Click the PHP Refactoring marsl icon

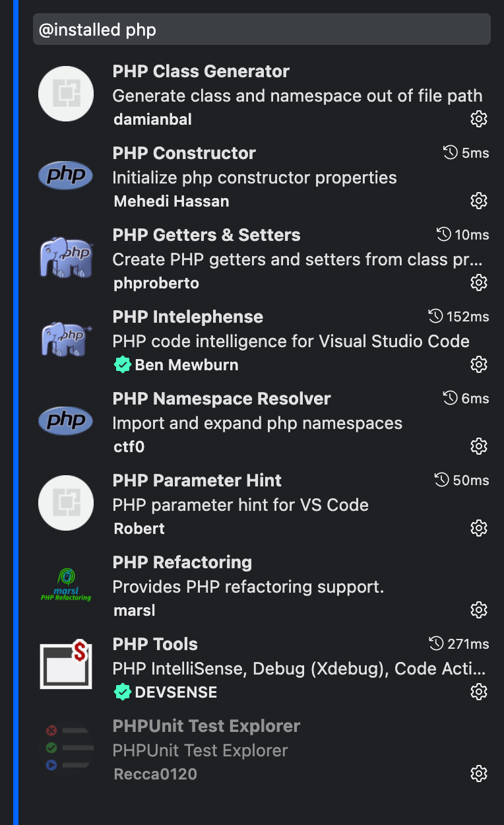66,585
